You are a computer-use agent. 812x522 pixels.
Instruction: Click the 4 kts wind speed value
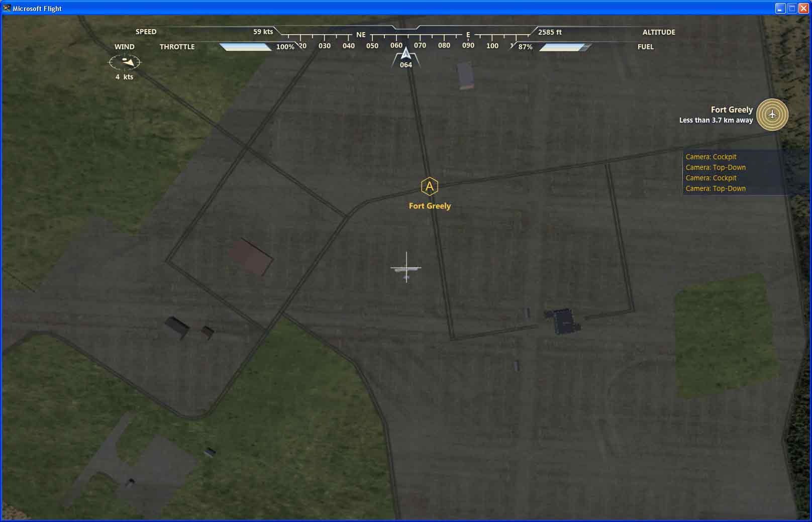(124, 77)
